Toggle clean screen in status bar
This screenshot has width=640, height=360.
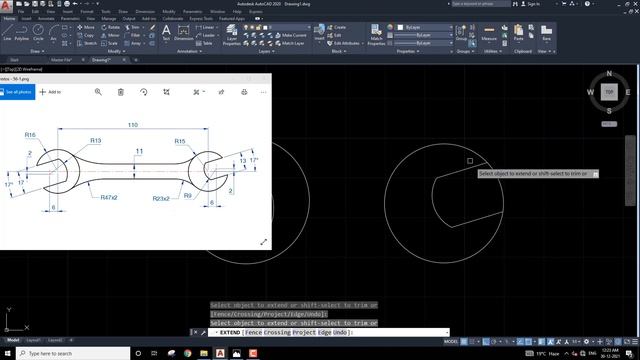pyautogui.click(x=627, y=342)
